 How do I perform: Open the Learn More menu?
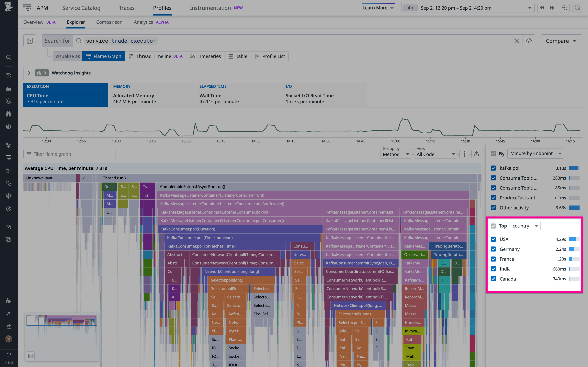378,7
